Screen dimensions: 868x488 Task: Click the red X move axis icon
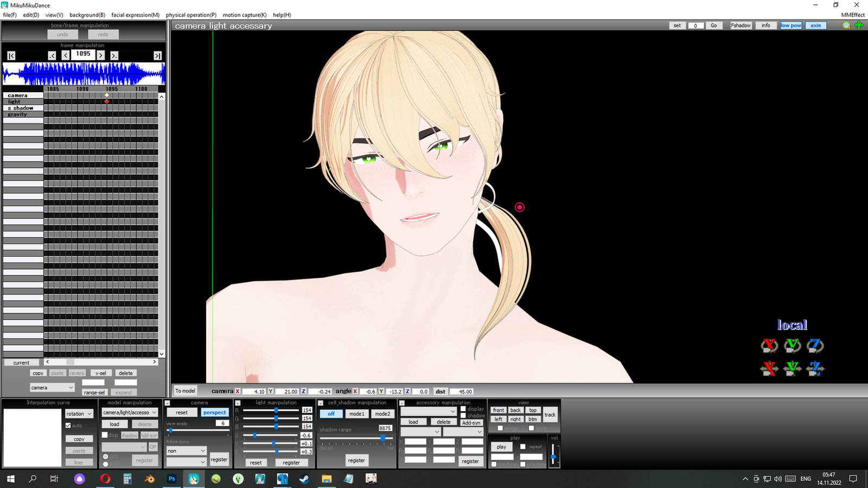point(769,369)
